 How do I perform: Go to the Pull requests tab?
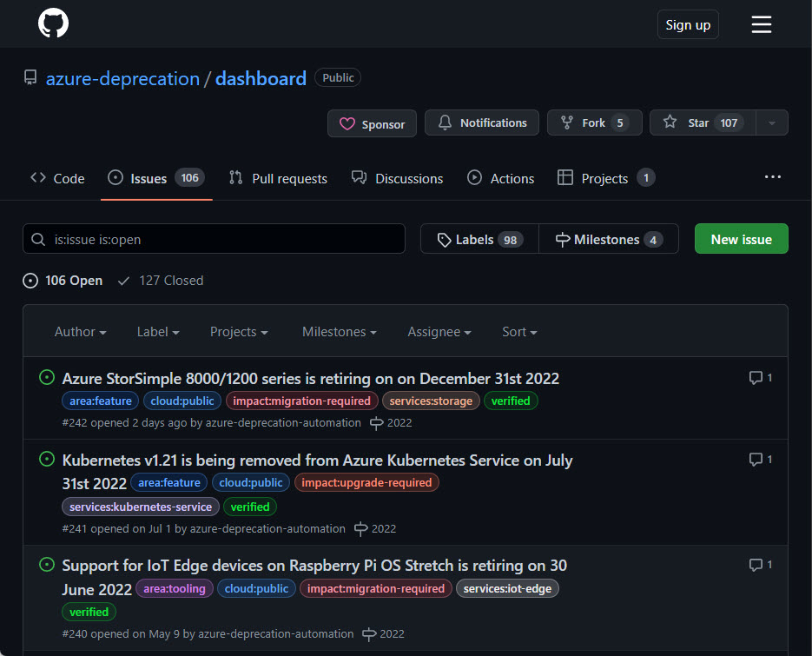[x=278, y=178]
